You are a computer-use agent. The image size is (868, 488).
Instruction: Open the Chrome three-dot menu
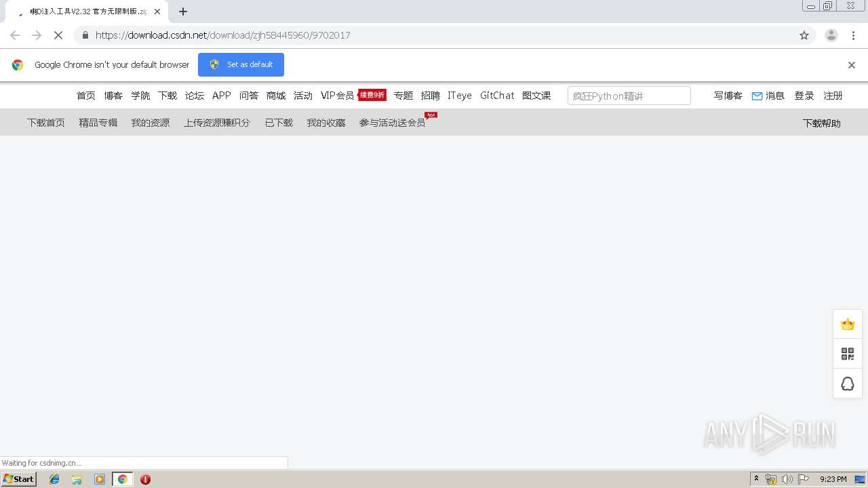coord(853,35)
